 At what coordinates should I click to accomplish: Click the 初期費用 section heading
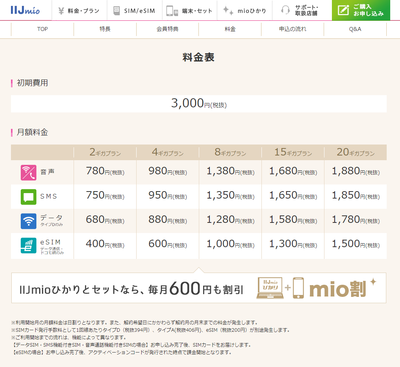(x=32, y=83)
